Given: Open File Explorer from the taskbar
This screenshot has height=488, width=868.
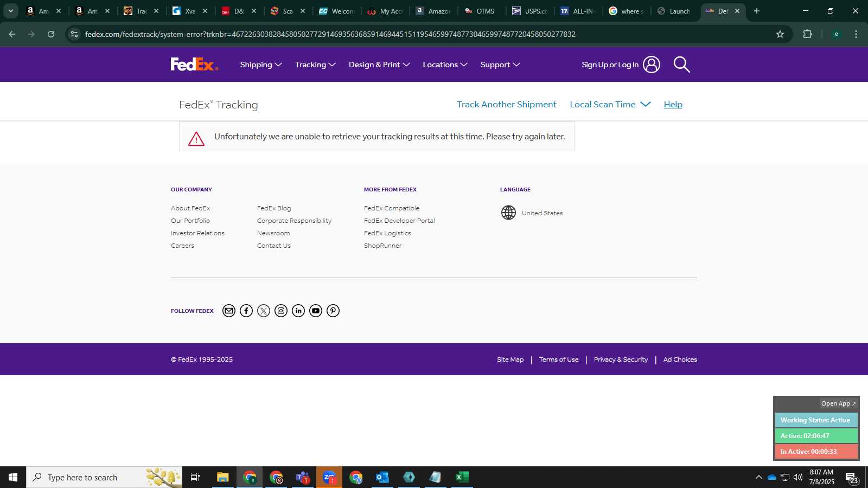Looking at the screenshot, I should tap(223, 477).
